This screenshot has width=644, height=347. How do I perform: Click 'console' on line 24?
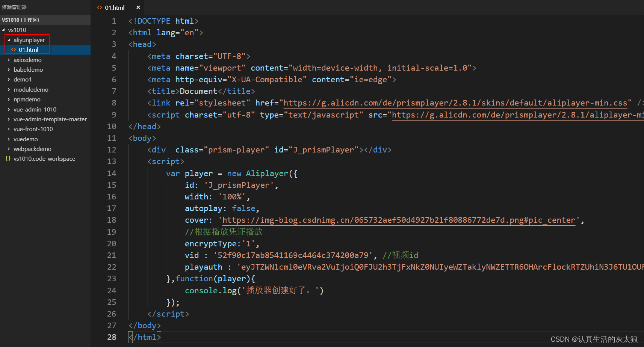201,291
